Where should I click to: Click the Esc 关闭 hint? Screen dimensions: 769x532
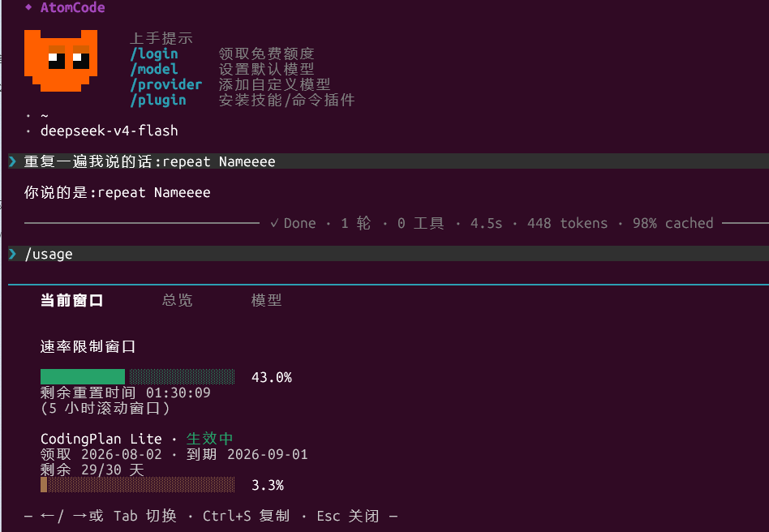(348, 516)
